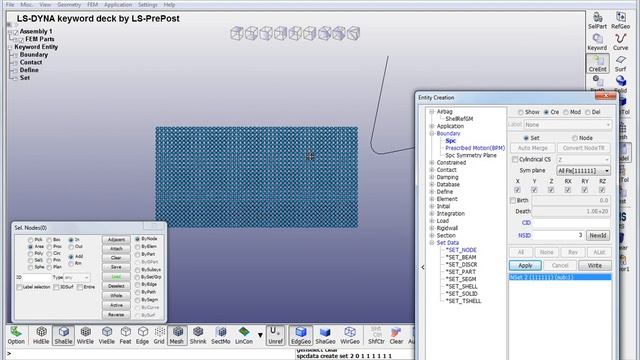The height and width of the screenshot is (360, 640).
Task: Click the Reverse button in Sel. Nodes
Action: tap(116, 315)
